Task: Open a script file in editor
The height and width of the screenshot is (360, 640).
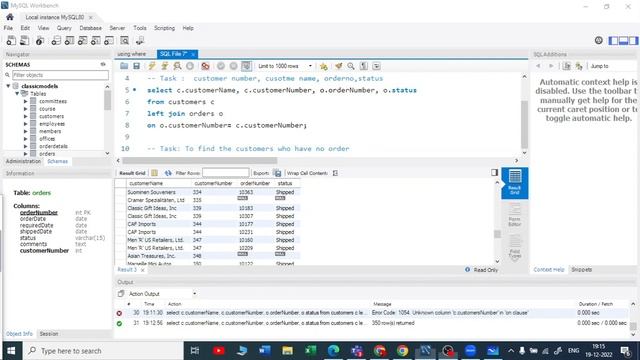Action: click(x=124, y=66)
